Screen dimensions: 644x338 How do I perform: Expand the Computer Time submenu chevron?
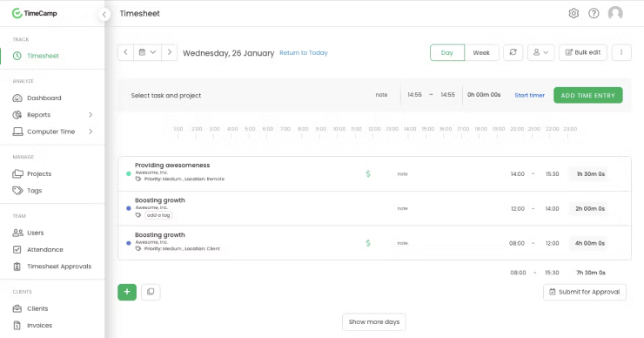click(91, 132)
